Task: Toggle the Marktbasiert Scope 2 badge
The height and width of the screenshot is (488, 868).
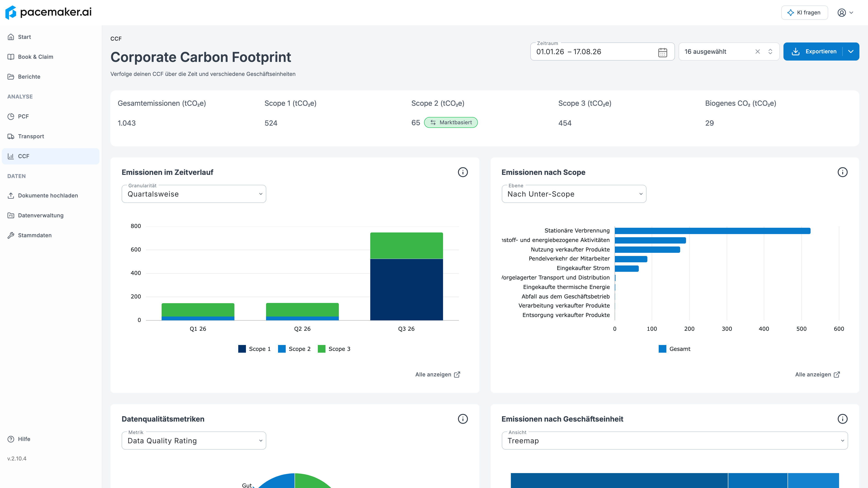Action: (x=451, y=123)
